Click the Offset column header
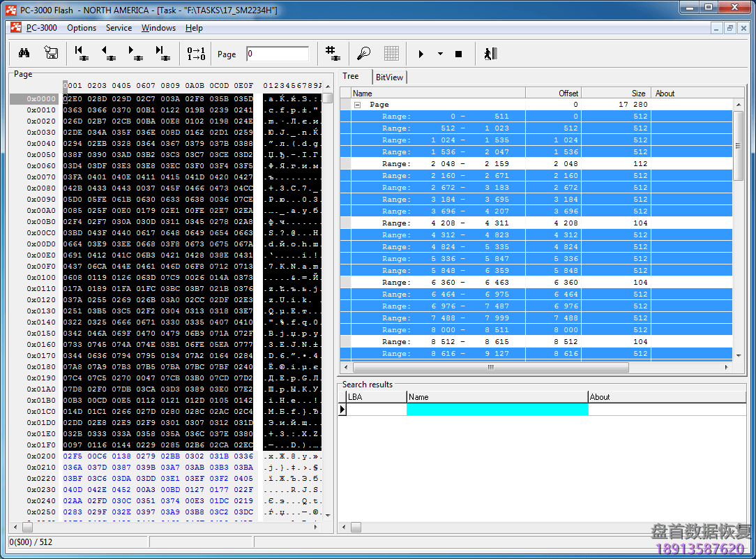Image resolution: width=756 pixels, height=559 pixels. coord(552,93)
